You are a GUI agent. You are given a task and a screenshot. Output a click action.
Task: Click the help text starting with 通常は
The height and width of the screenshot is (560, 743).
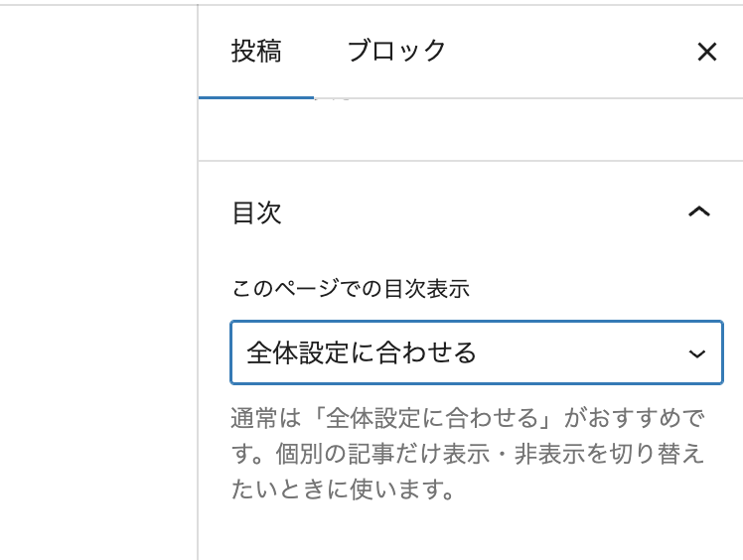click(467, 416)
